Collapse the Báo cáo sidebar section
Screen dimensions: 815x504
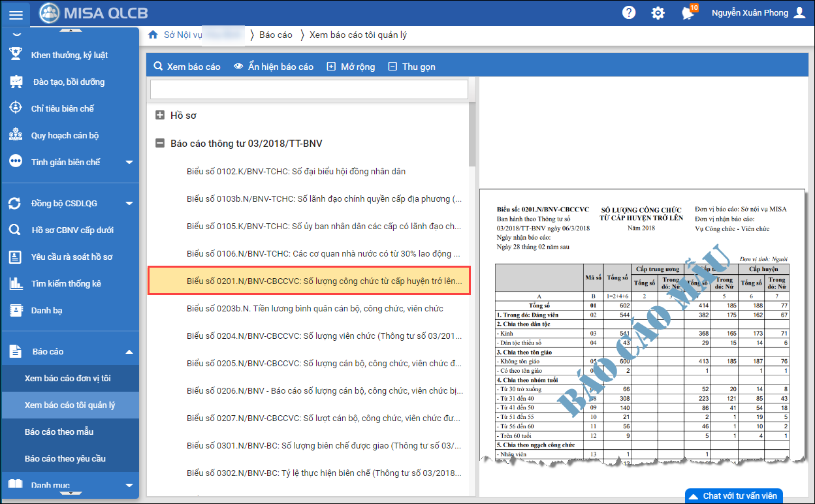(x=129, y=352)
